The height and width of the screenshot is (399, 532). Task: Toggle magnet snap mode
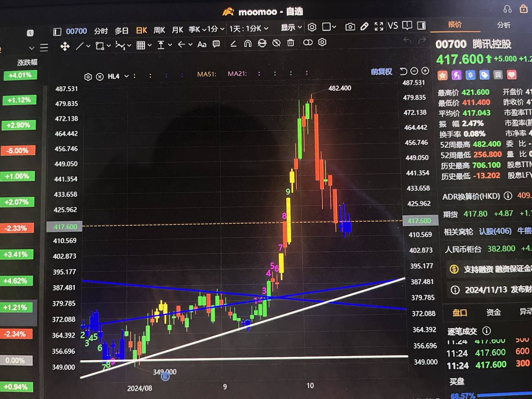pos(248,43)
